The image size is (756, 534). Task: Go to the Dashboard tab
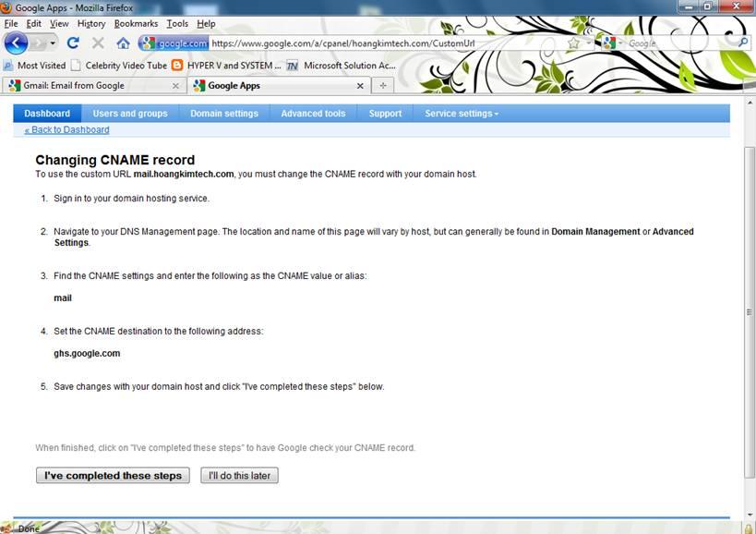pyautogui.click(x=47, y=114)
